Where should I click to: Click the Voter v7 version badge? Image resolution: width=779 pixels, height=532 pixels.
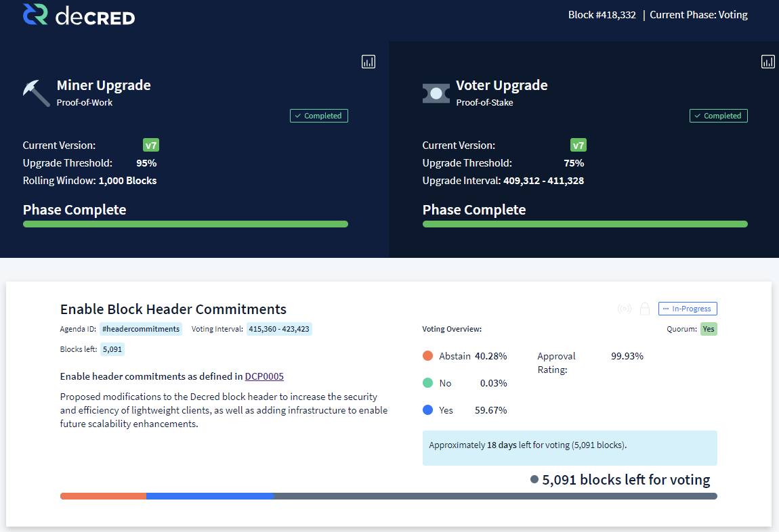pyautogui.click(x=578, y=146)
